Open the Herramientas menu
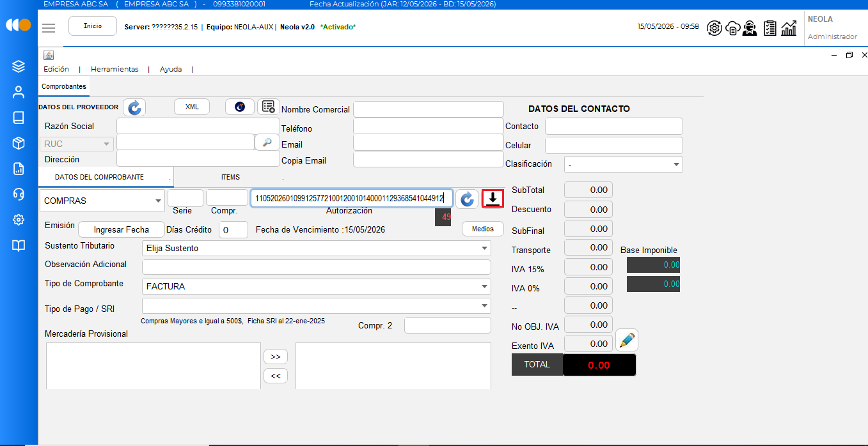Viewport: 868px width, 446px height. (114, 69)
